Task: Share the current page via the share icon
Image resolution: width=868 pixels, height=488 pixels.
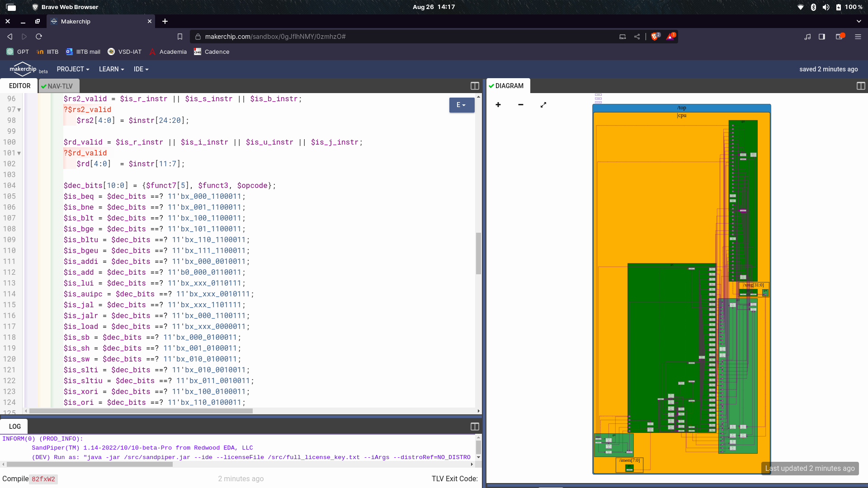Action: (637, 37)
